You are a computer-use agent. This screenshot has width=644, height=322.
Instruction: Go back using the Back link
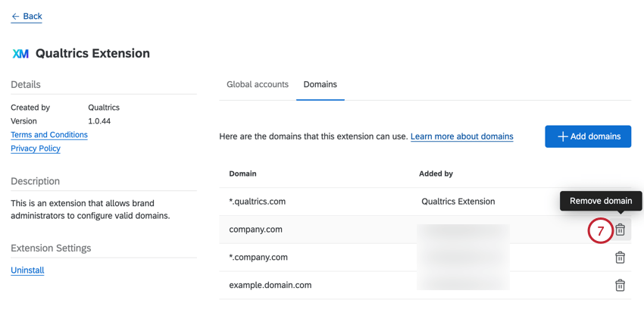point(27,17)
